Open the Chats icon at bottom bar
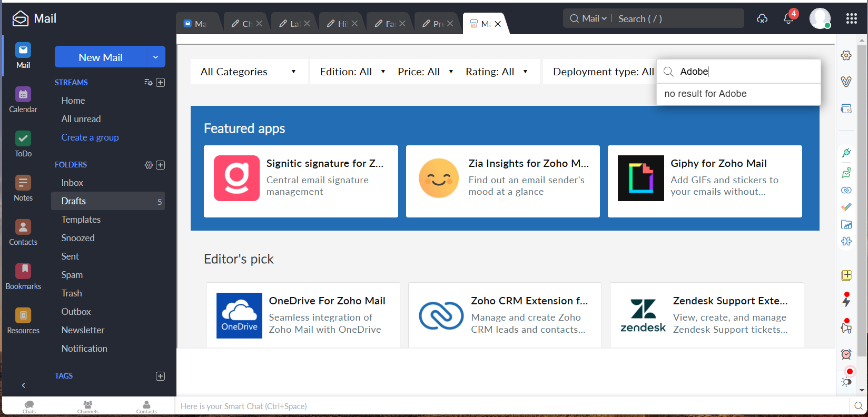 point(29,406)
